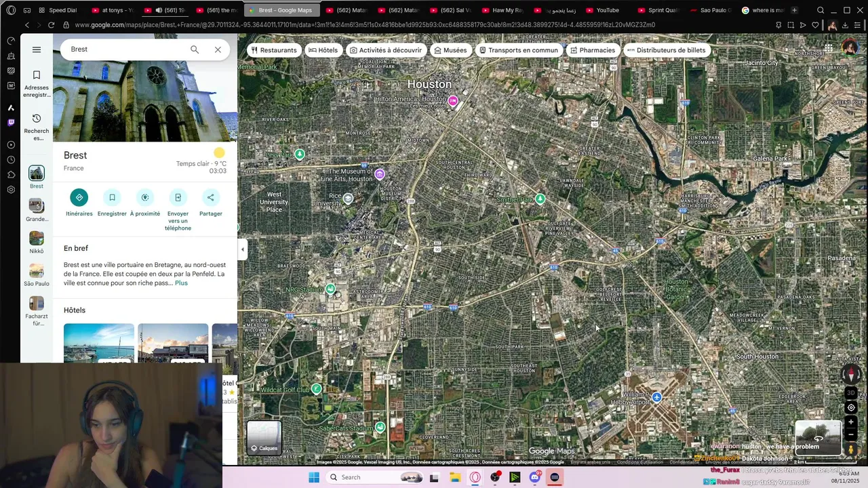
Task: Switch to the Sao Paulo G tab
Action: [x=709, y=10]
